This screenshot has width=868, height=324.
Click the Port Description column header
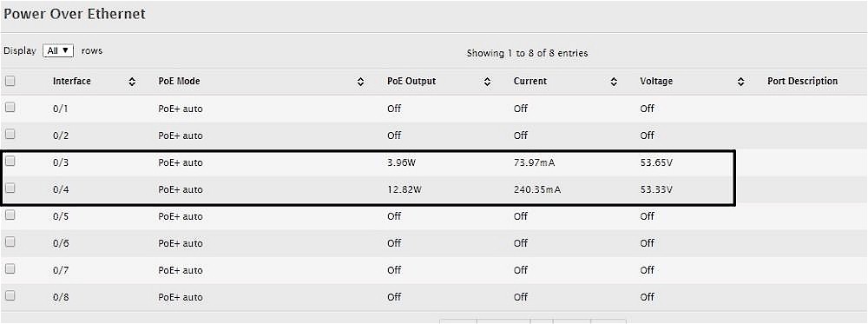[802, 82]
